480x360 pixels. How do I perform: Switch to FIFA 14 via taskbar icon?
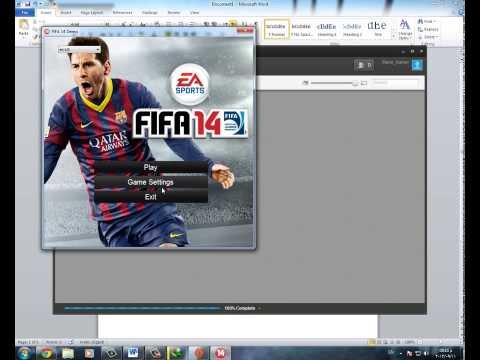(220, 353)
